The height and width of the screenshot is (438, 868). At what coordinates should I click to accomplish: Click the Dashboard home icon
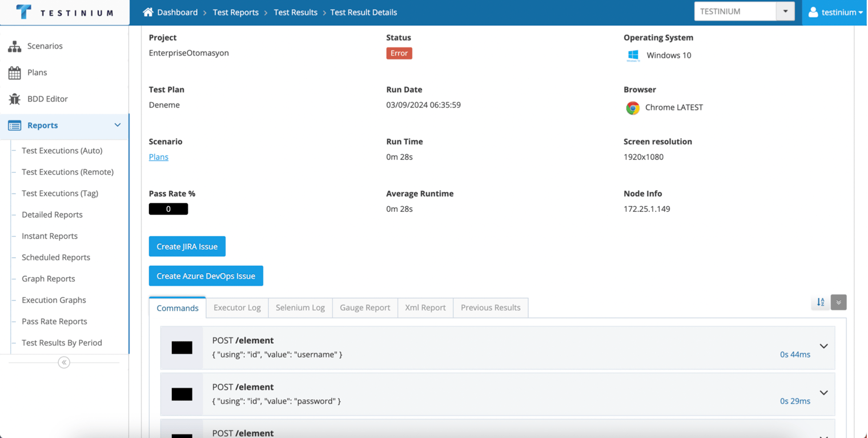pyautogui.click(x=148, y=12)
